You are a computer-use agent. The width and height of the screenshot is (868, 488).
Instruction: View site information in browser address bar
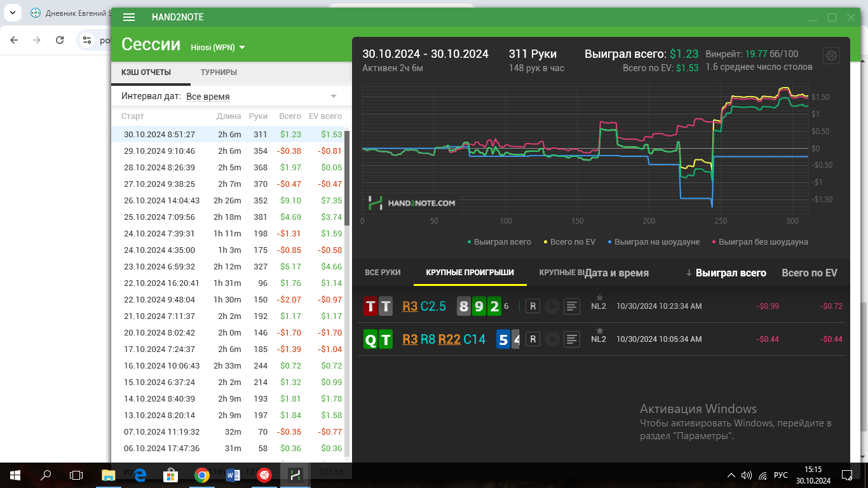[88, 40]
